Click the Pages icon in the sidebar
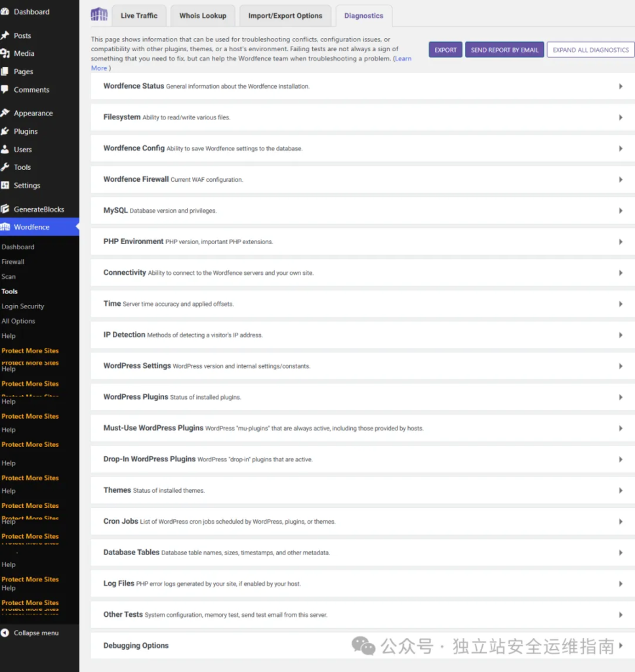Image resolution: width=635 pixels, height=672 pixels. [x=5, y=71]
